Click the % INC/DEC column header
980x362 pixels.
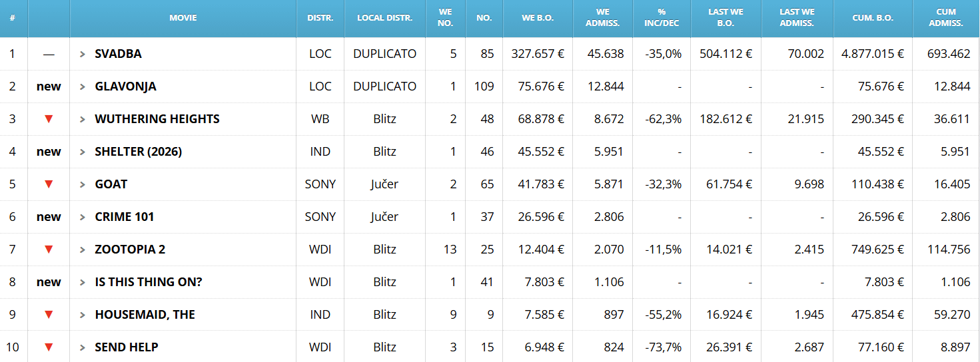click(661, 18)
